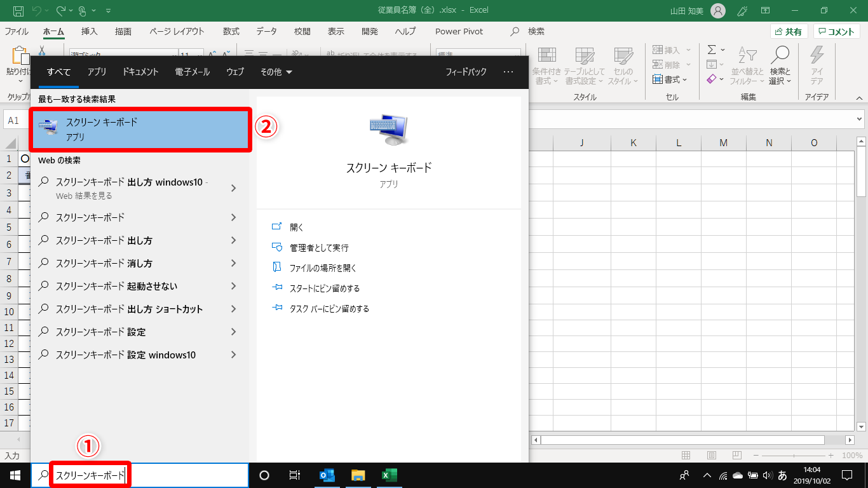Viewport: 868px width, 488px height.
Task: Open the Conditional Formatting icon in Excel ribbon
Action: [x=546, y=55]
